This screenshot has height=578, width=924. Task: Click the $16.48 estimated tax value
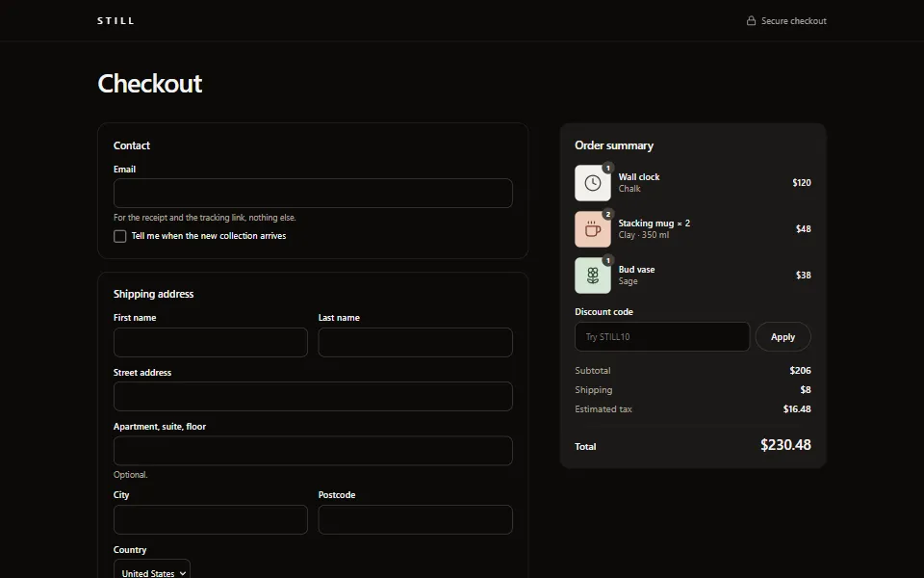point(797,408)
